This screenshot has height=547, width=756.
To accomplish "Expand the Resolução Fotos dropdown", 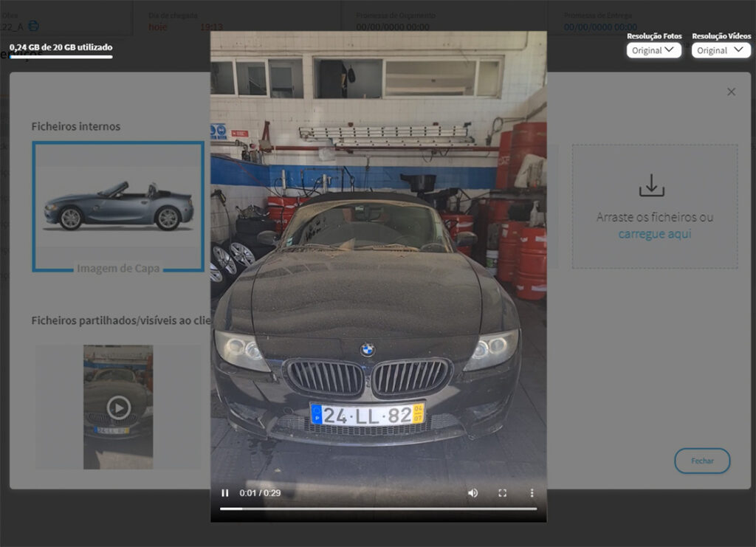I will 653,50.
